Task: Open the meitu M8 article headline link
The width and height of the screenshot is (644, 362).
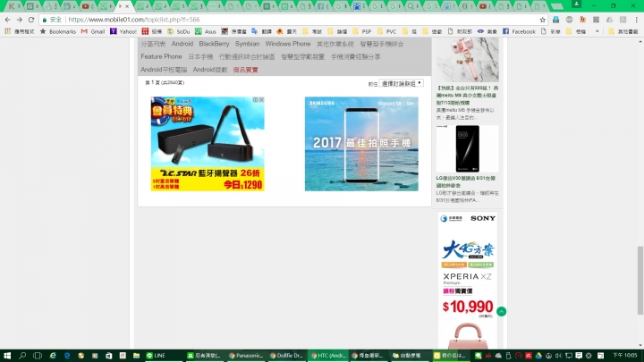Action: (x=468, y=96)
